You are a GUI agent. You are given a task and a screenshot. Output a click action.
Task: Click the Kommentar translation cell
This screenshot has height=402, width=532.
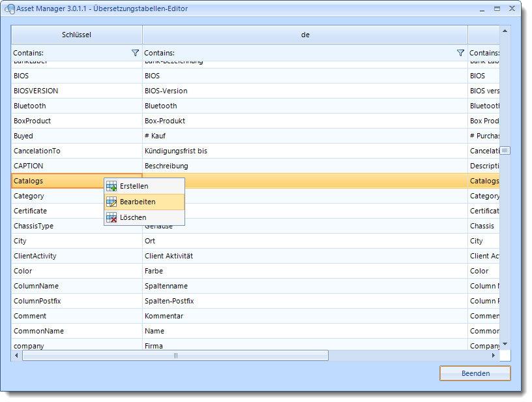tap(305, 316)
